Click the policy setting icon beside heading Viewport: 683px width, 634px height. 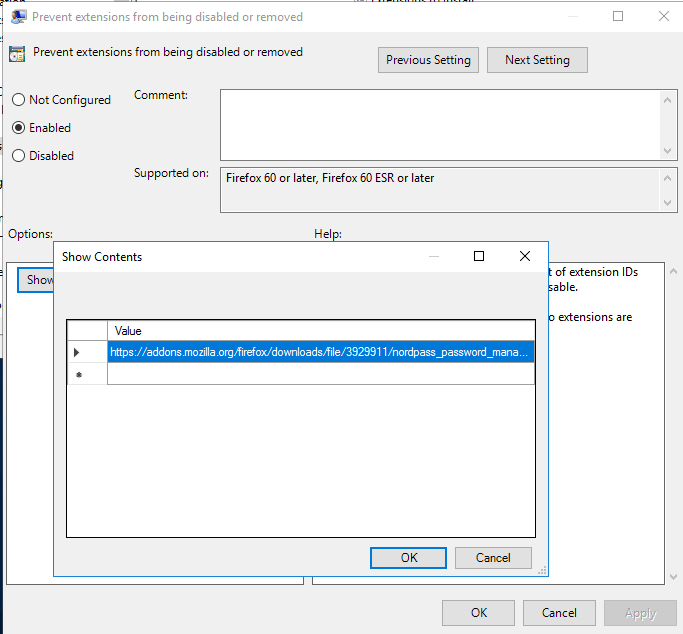coord(17,54)
